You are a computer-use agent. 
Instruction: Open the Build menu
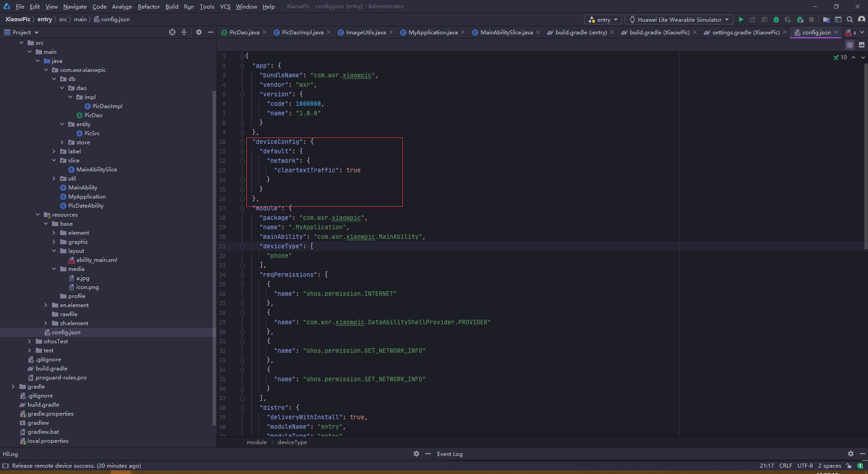(x=172, y=6)
